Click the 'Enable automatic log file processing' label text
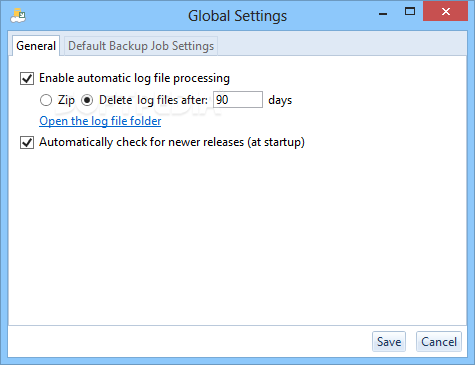Viewport: 475px width, 365px height. [x=134, y=78]
